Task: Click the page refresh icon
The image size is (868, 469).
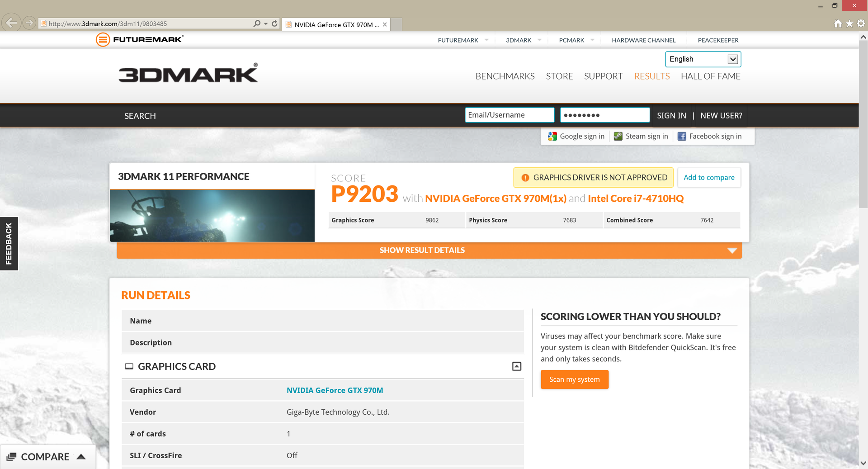Action: 274,24
